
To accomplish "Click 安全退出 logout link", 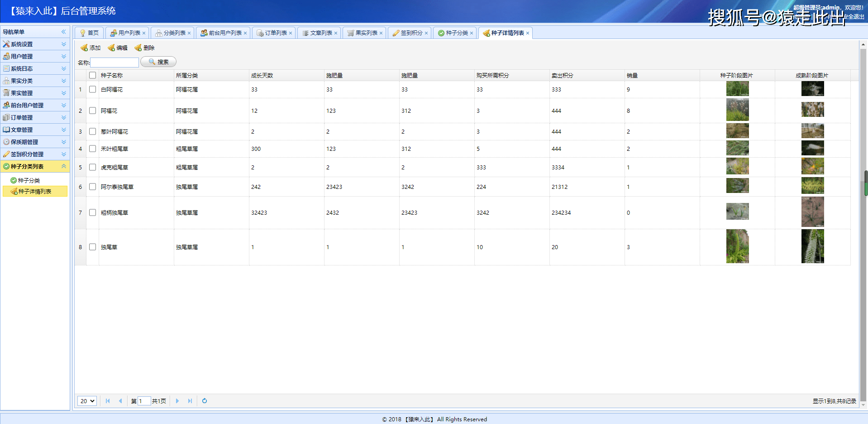I will click(854, 17).
